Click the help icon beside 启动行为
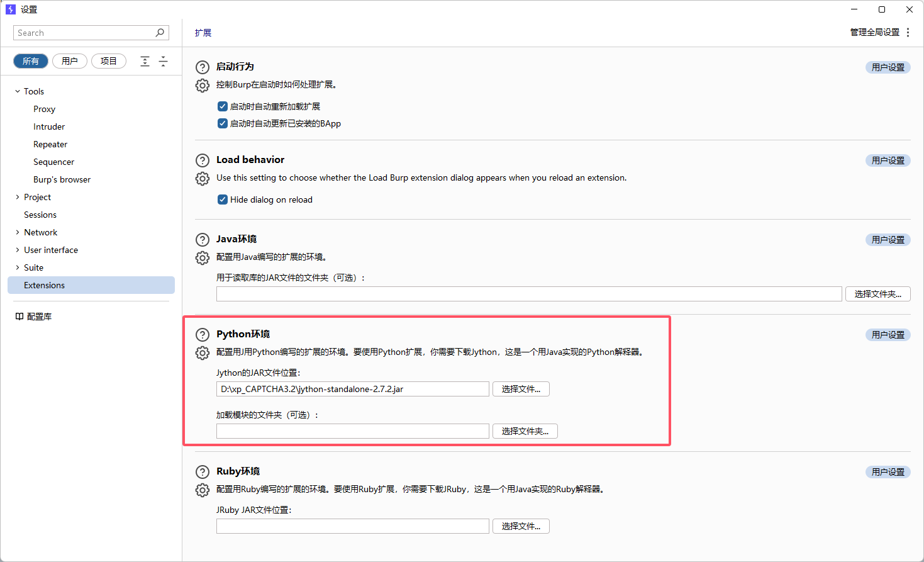Viewport: 924px width, 562px height. pyautogui.click(x=203, y=67)
